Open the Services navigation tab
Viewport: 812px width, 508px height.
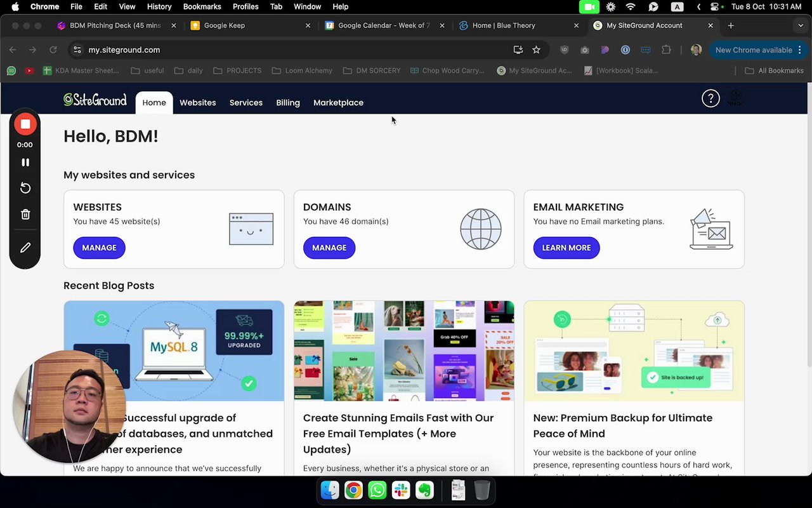(x=246, y=102)
